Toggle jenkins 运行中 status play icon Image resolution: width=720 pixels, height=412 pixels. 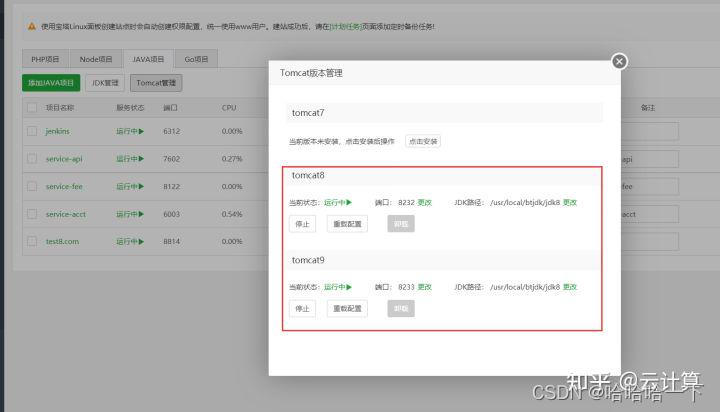(x=141, y=131)
